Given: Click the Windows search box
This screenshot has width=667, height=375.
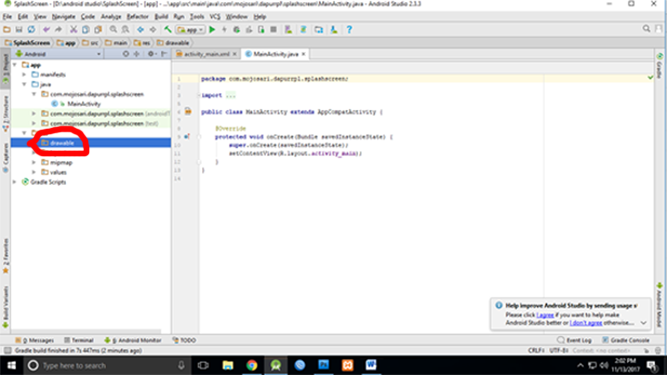Looking at the screenshot, I should tap(107, 365).
